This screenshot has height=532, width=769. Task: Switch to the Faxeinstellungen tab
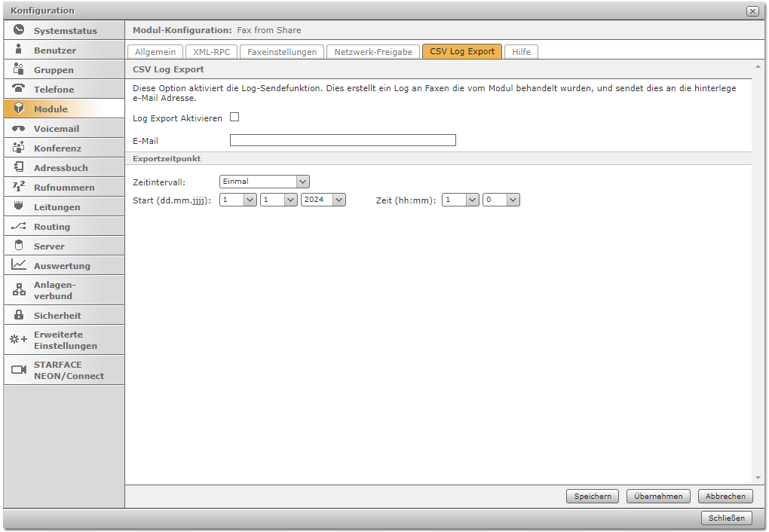(x=283, y=52)
